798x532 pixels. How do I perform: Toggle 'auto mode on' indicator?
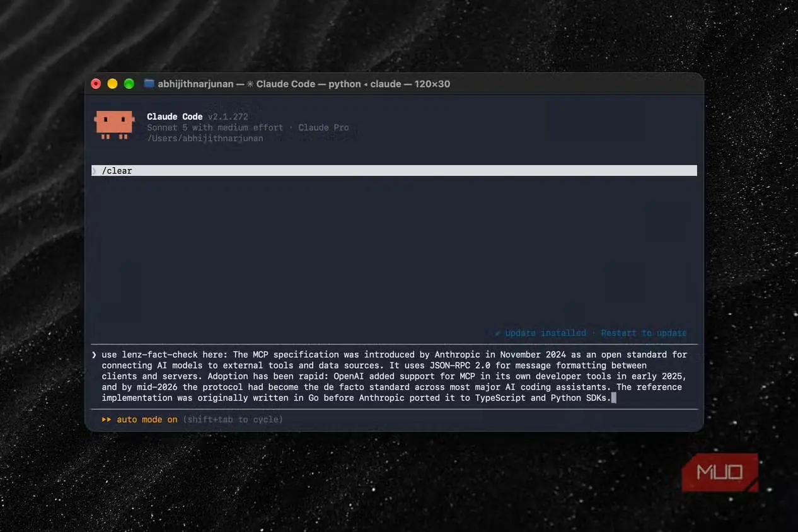click(x=147, y=420)
